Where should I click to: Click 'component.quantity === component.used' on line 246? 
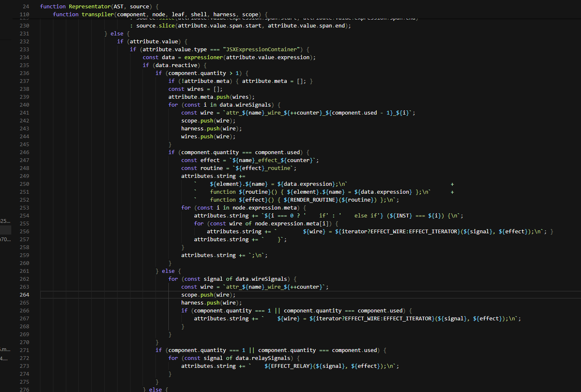[x=241, y=152]
